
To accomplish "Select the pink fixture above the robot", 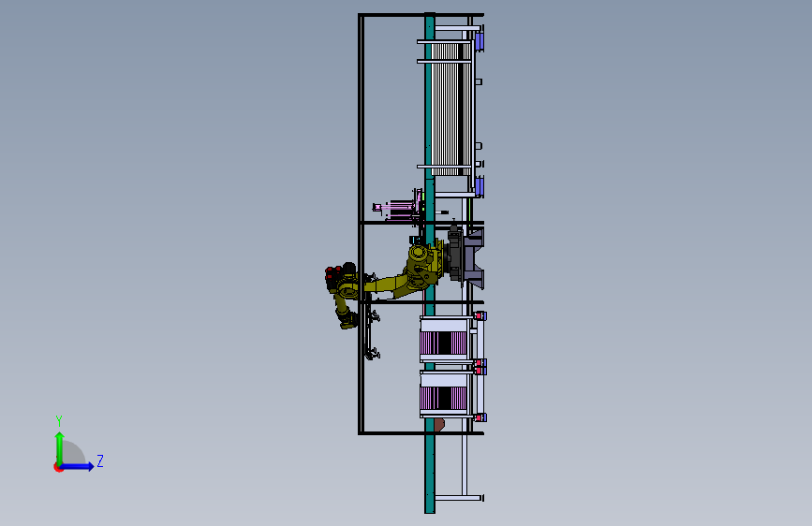I will tap(399, 208).
